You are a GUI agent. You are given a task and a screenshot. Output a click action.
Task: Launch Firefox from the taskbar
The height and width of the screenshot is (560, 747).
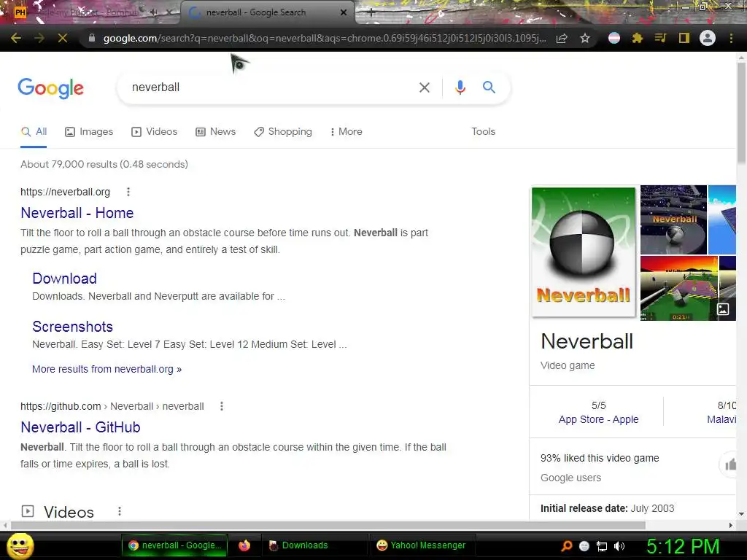click(x=244, y=545)
